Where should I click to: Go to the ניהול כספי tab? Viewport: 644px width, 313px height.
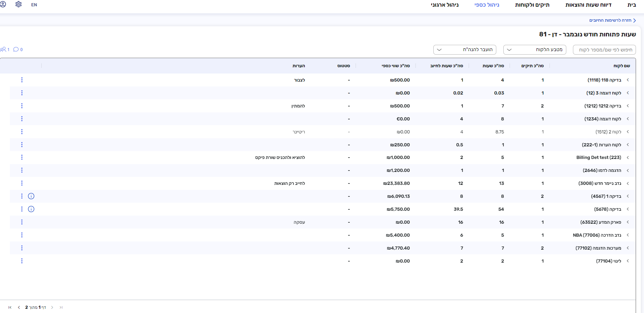[x=487, y=5]
